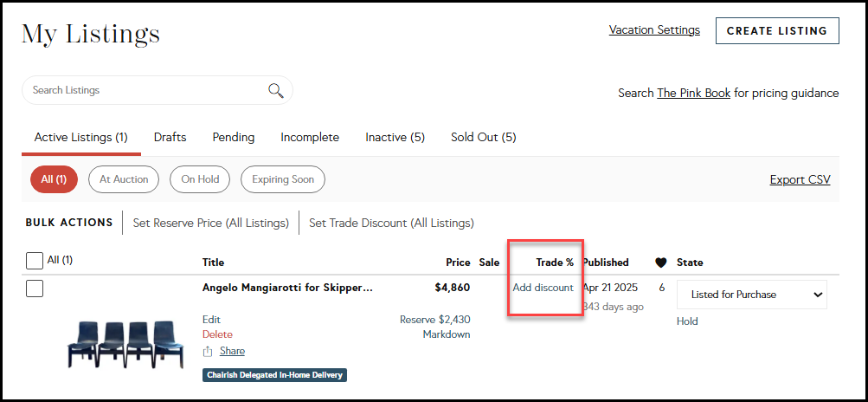Filter by Expiring Soon

point(283,179)
